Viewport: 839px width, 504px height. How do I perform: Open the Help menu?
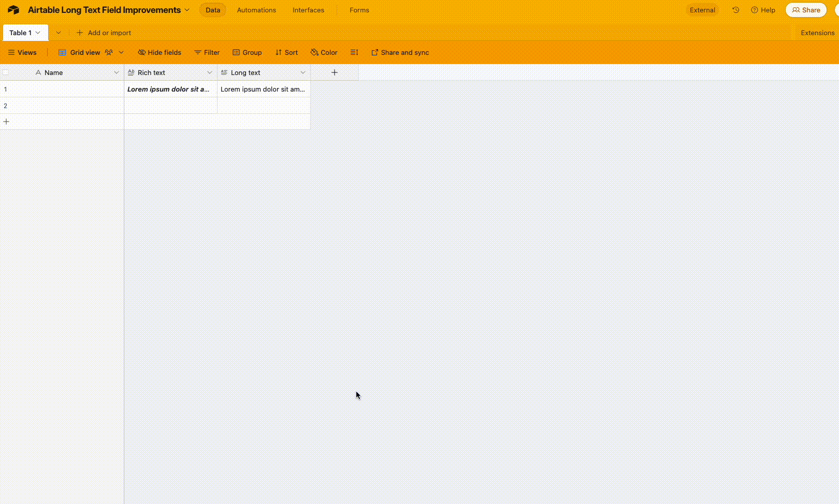(763, 10)
